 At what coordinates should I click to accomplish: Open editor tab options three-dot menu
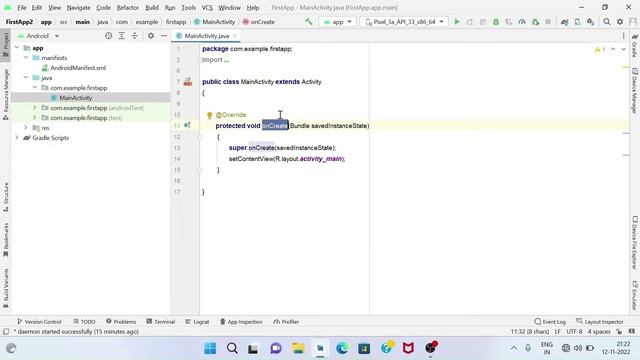click(623, 36)
